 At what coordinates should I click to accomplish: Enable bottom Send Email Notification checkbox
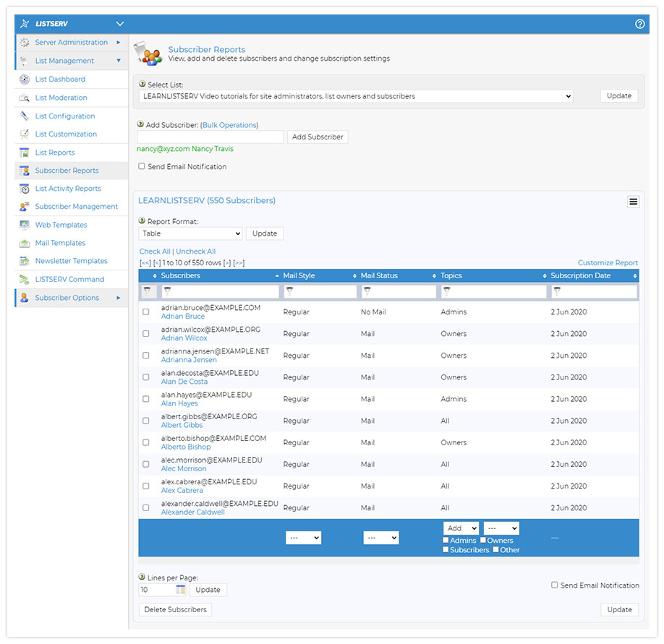click(554, 585)
